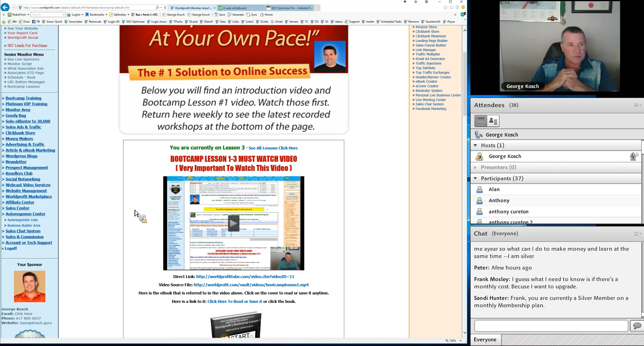Switch attendees panel to status view
644x346 pixels.
493,121
